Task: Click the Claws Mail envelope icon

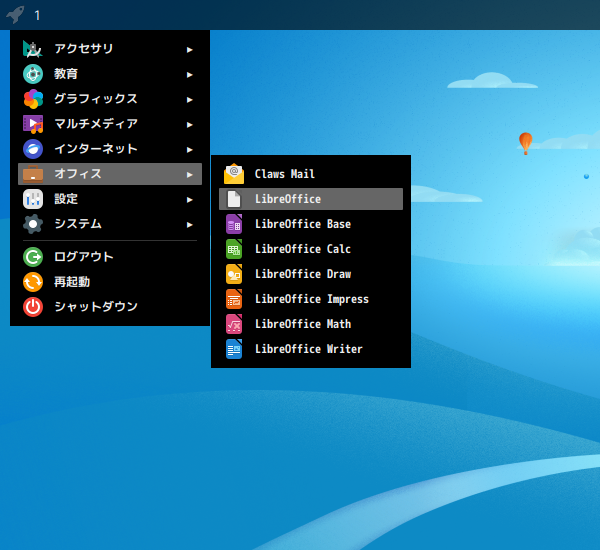Action: point(234,174)
